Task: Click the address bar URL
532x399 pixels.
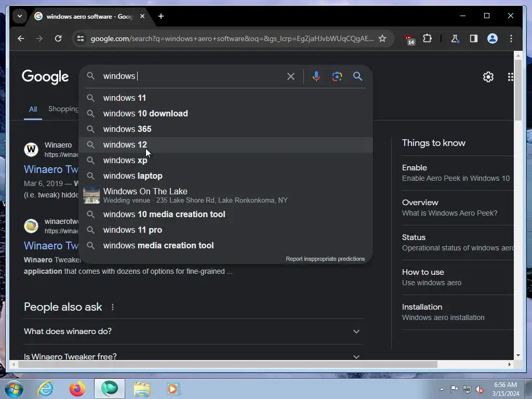Action: click(x=232, y=38)
